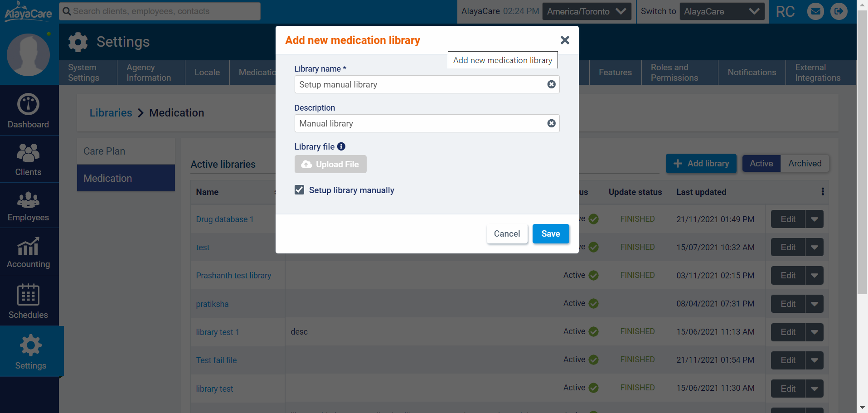This screenshot has width=868, height=413.
Task: Expand the Edit dropdown arrow for Prashanth test library
Action: (x=814, y=276)
